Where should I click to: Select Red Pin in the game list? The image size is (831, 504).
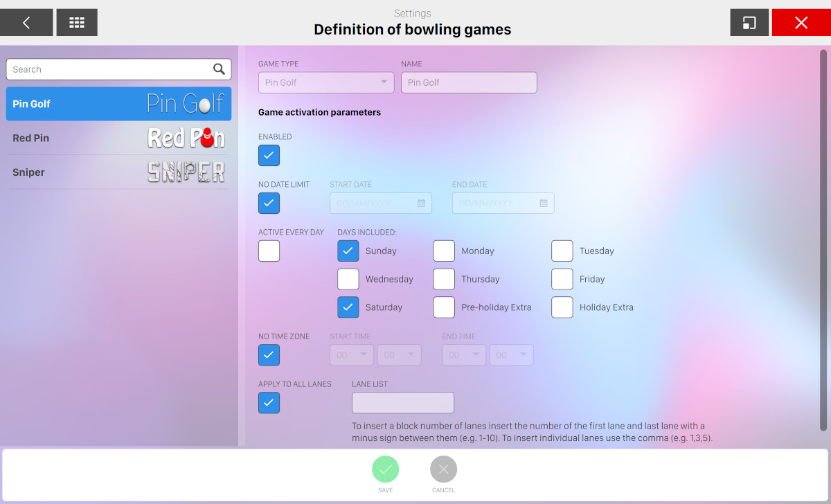[118, 138]
